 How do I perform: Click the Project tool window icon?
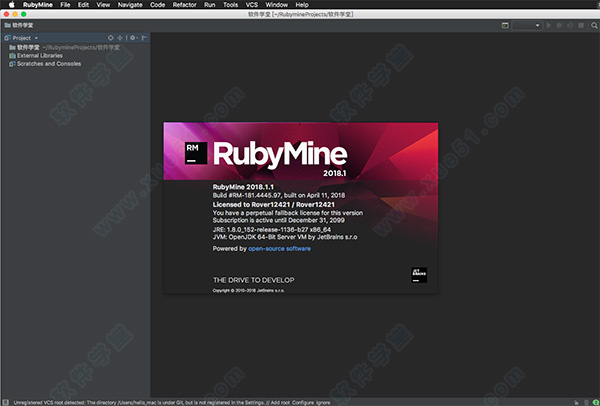[7, 38]
